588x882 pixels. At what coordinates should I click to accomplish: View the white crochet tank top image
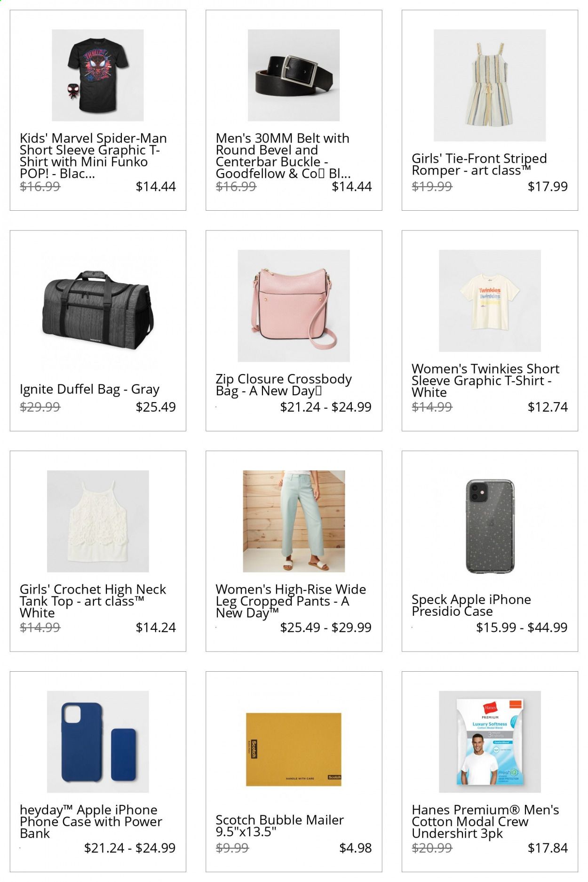(98, 521)
